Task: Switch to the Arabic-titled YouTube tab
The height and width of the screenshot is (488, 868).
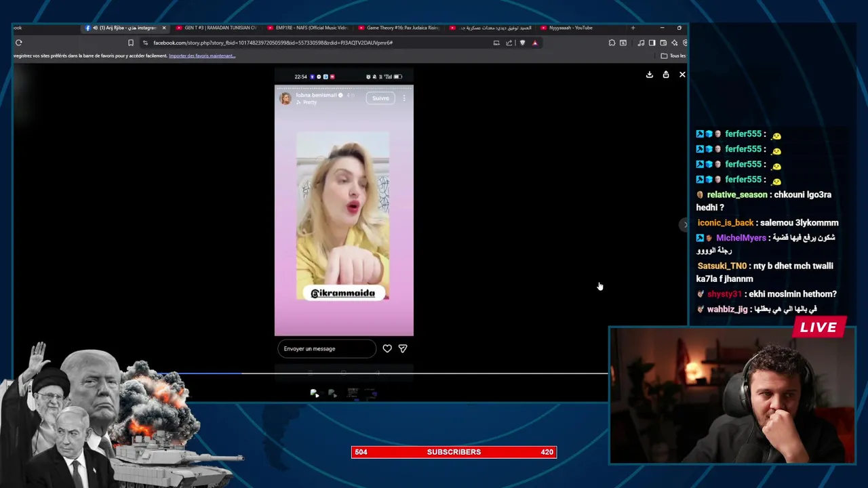Action: 490,28
